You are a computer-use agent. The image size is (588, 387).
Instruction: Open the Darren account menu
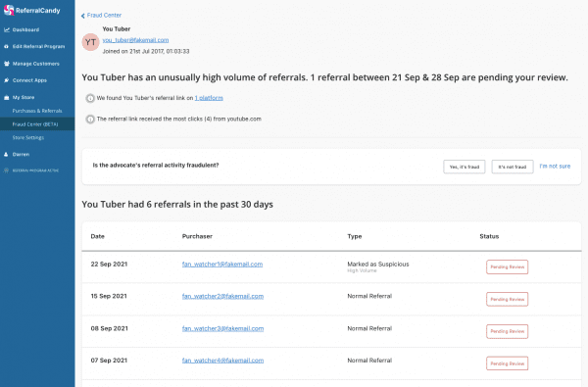21,154
